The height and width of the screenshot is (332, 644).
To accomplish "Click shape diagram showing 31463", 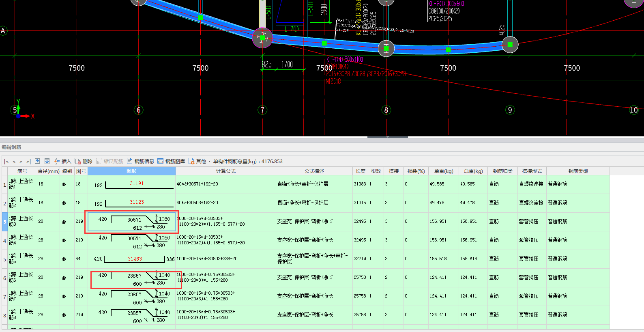I will click(132, 259).
